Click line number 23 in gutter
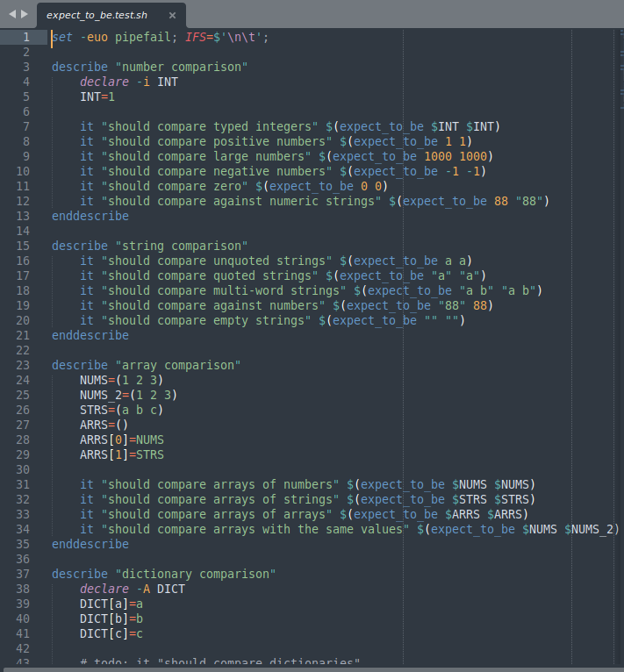Viewport: 624px width, 672px height. coord(23,365)
